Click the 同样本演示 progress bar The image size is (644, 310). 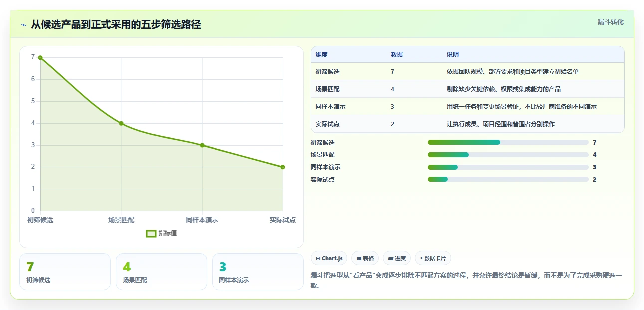508,167
